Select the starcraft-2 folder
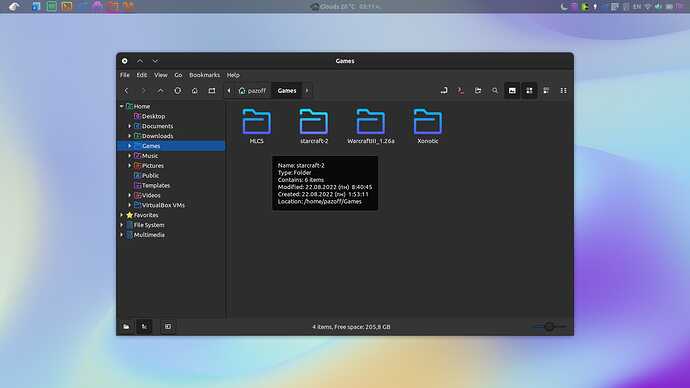The width and height of the screenshot is (690, 388). [314, 126]
